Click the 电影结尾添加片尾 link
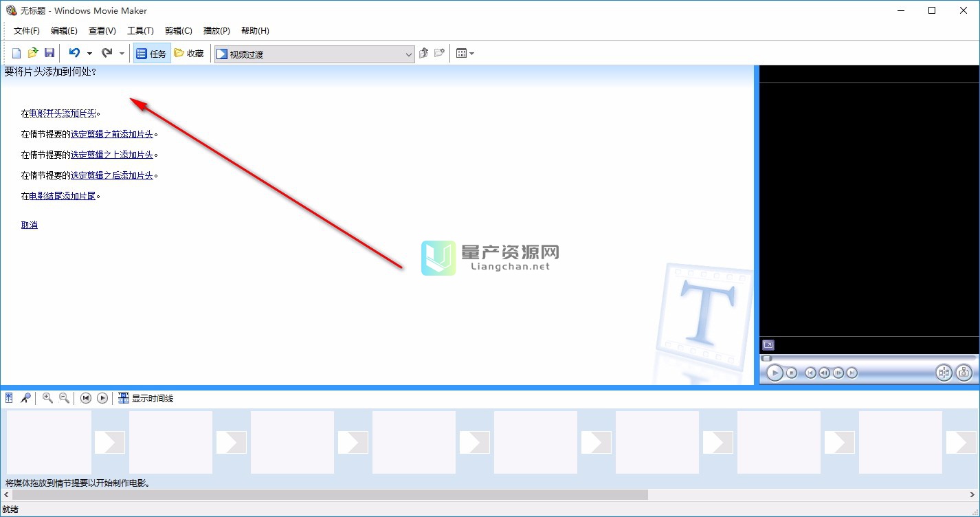 point(63,197)
